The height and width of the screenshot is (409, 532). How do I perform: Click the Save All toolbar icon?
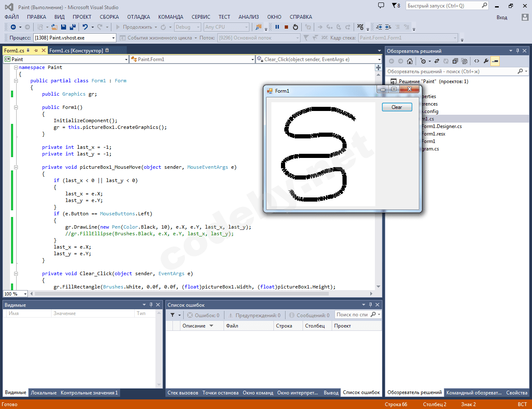73,27
